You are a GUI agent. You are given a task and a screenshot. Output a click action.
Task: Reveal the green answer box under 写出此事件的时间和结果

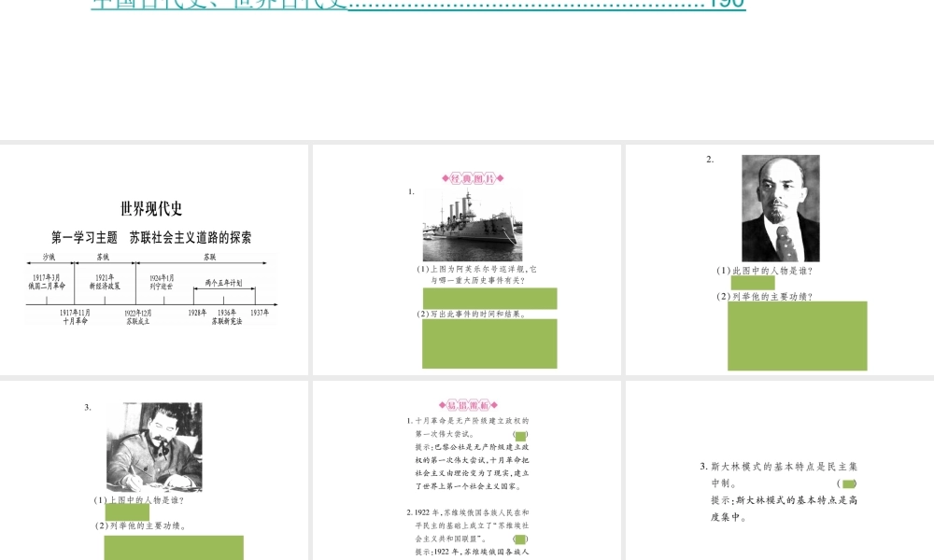pos(489,343)
